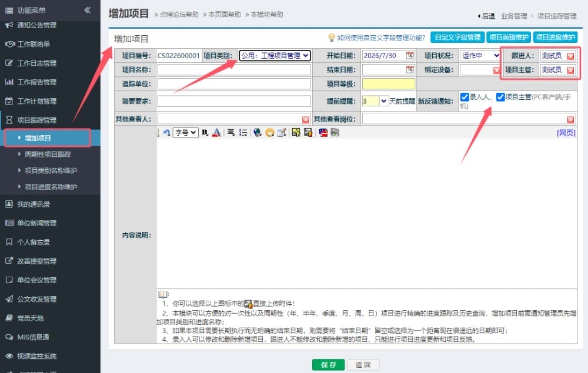Open 我的通讯录 in the sidebar
This screenshot has height=373, width=588.
(34, 204)
